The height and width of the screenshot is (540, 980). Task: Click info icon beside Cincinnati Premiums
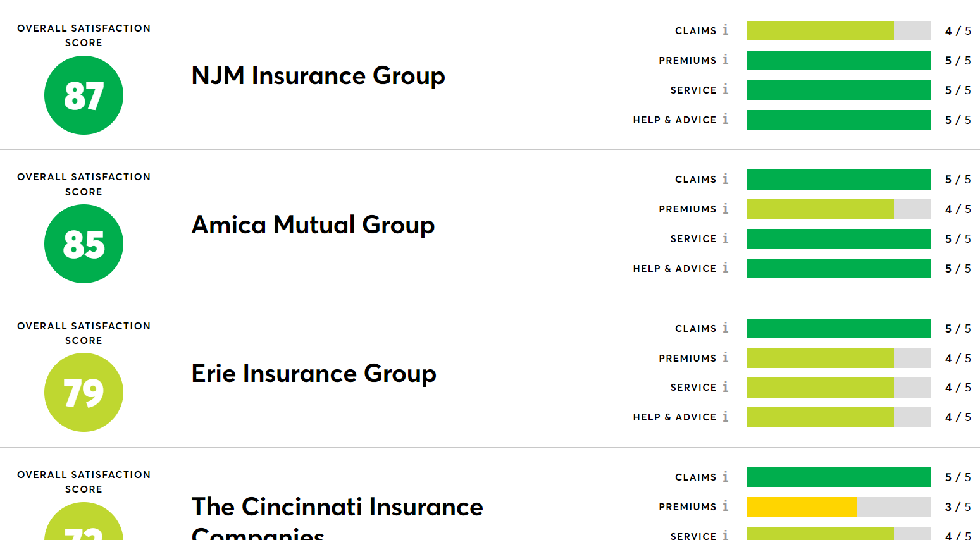[x=726, y=506]
